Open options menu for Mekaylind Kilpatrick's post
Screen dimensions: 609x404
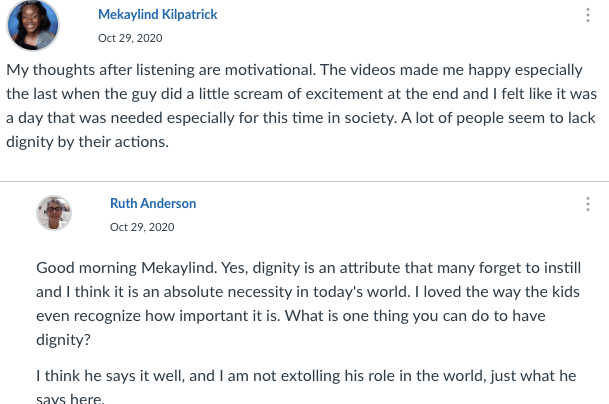click(587, 15)
